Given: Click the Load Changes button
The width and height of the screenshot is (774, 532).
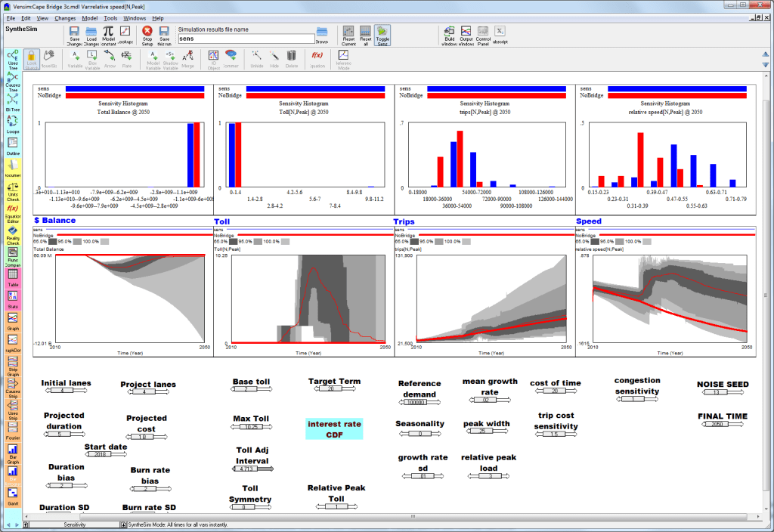Looking at the screenshot, I should tap(91, 36).
